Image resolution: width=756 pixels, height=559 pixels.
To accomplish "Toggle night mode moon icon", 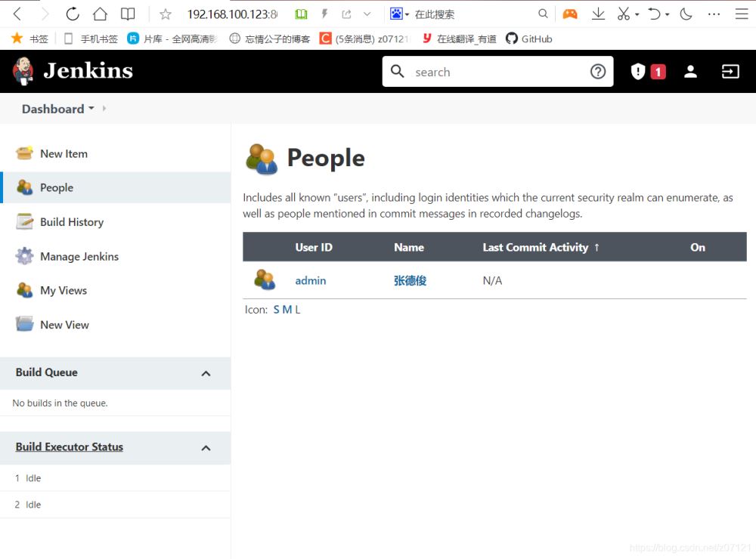I will [686, 14].
